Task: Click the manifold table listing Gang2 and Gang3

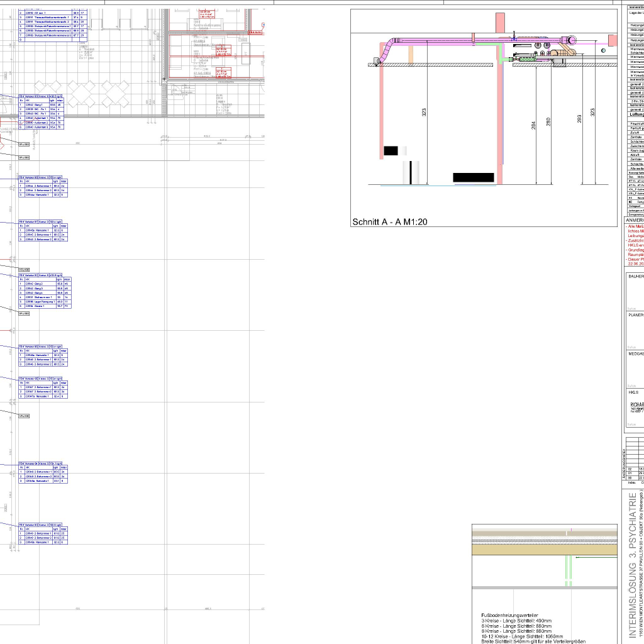Action: pos(42,291)
